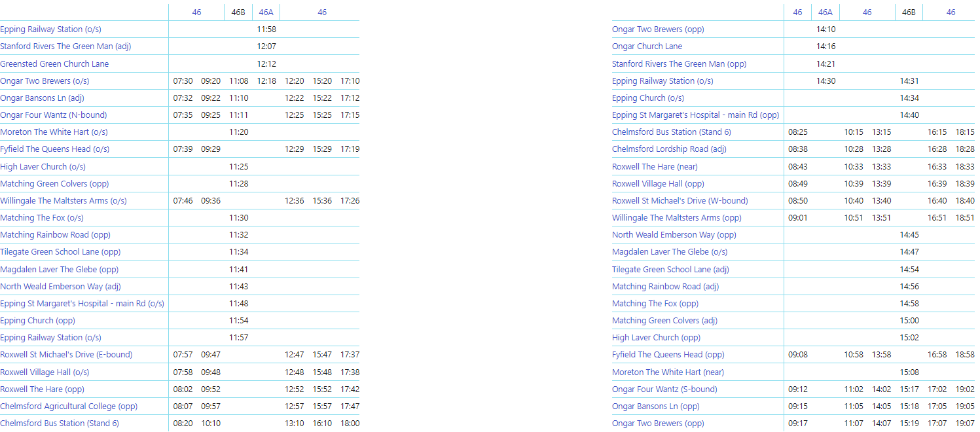Click Tilegate Green School Lane (adj) stop
The image size is (980, 432).
pyautogui.click(x=670, y=270)
